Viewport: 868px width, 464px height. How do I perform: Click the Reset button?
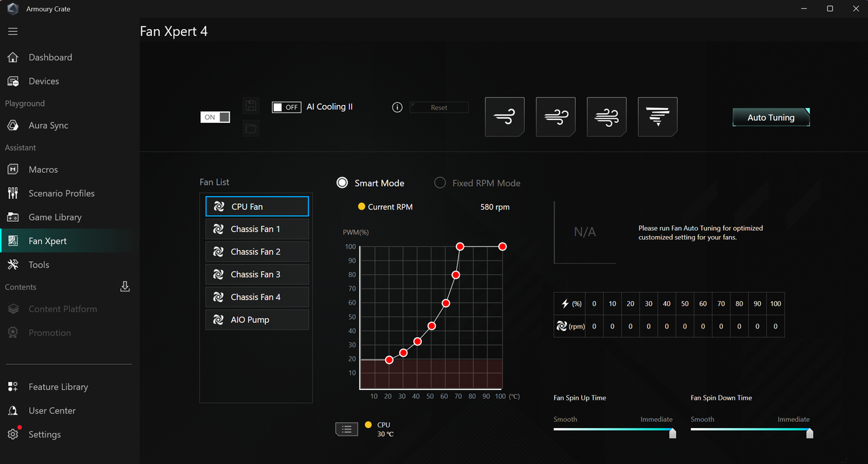pos(439,107)
